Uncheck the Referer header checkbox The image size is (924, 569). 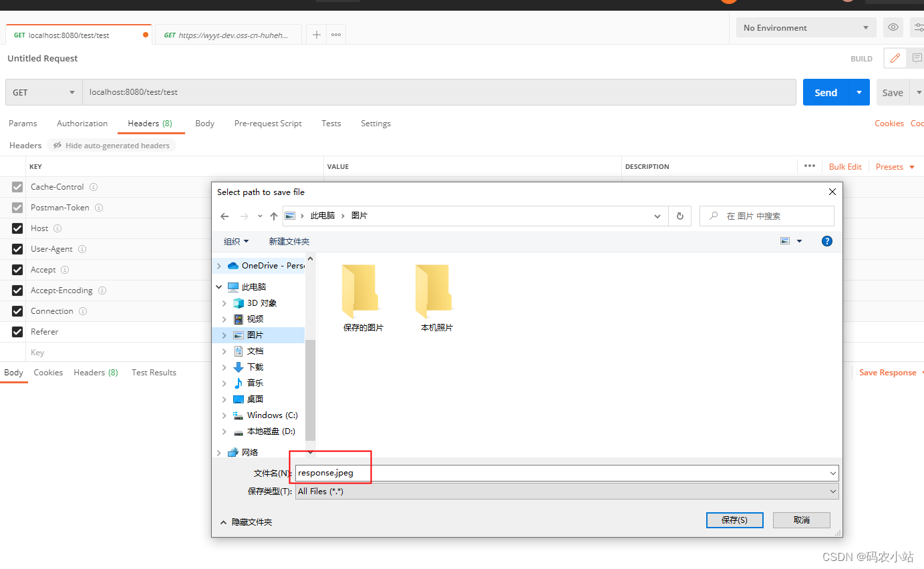tap(17, 332)
